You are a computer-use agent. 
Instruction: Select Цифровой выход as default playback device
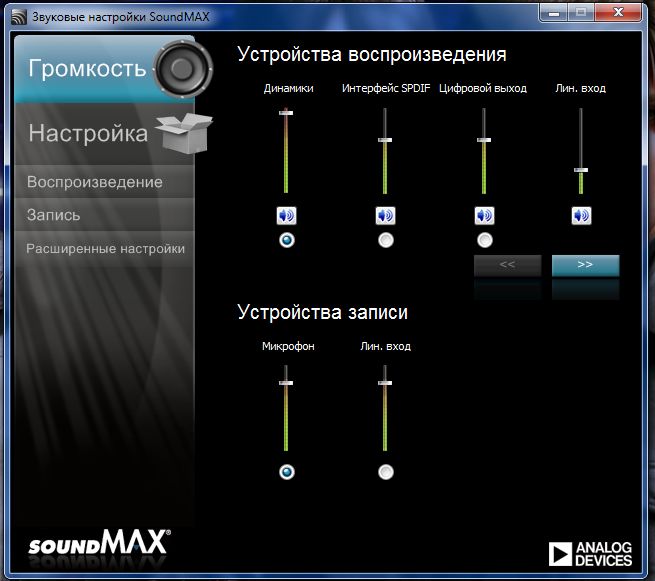(x=485, y=240)
